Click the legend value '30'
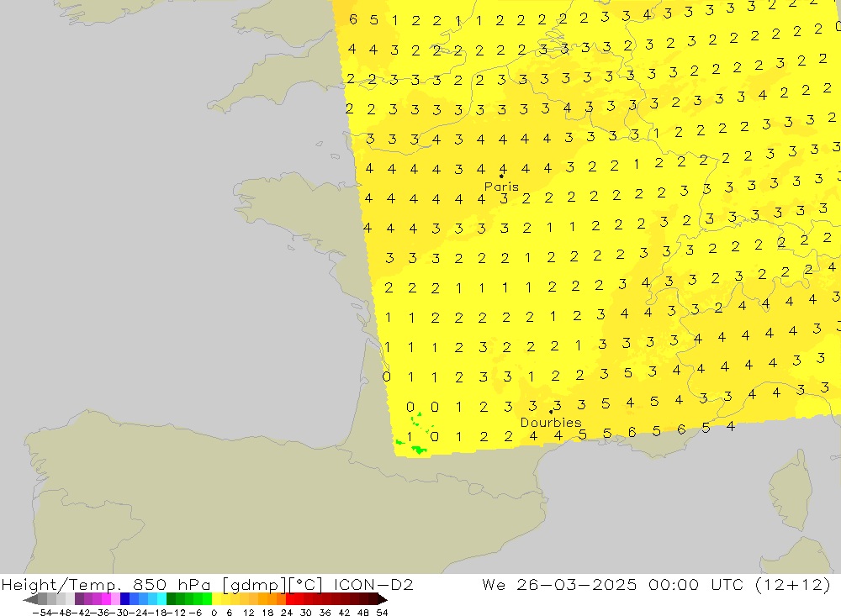 (x=306, y=613)
